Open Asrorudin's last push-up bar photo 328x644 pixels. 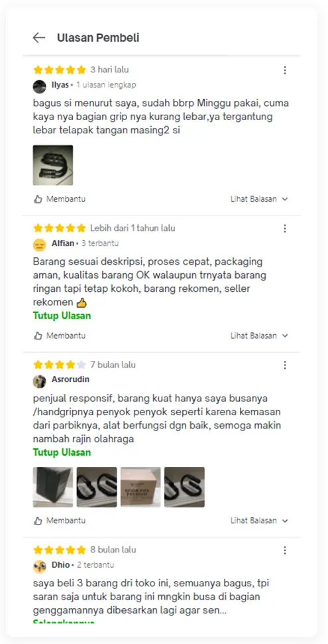184,487
